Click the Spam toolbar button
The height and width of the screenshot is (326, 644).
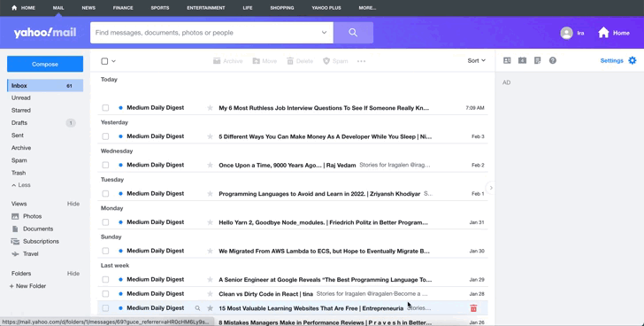(335, 61)
